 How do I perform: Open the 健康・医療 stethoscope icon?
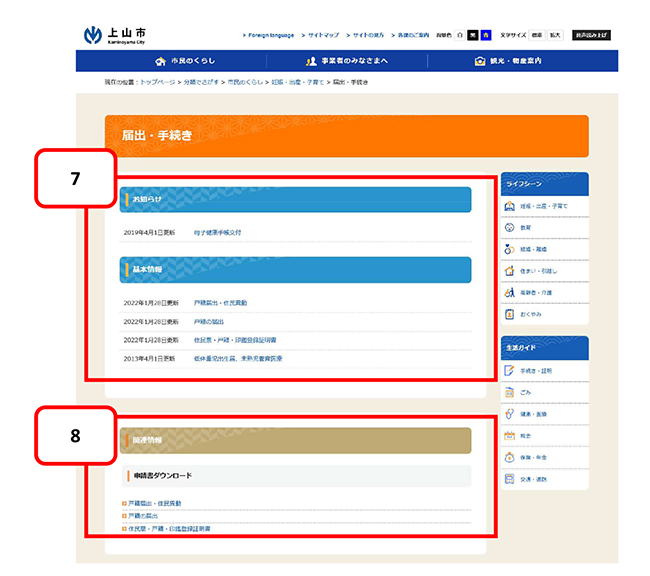coord(510,414)
